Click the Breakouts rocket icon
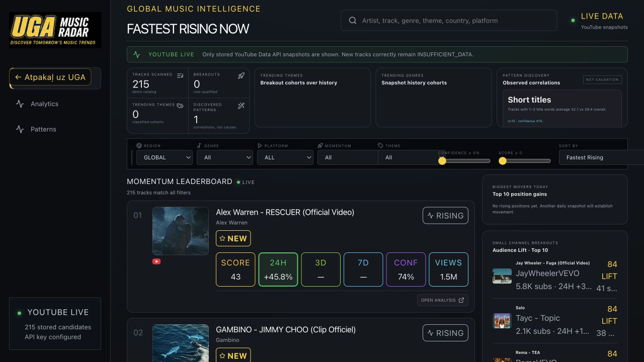 click(241, 75)
